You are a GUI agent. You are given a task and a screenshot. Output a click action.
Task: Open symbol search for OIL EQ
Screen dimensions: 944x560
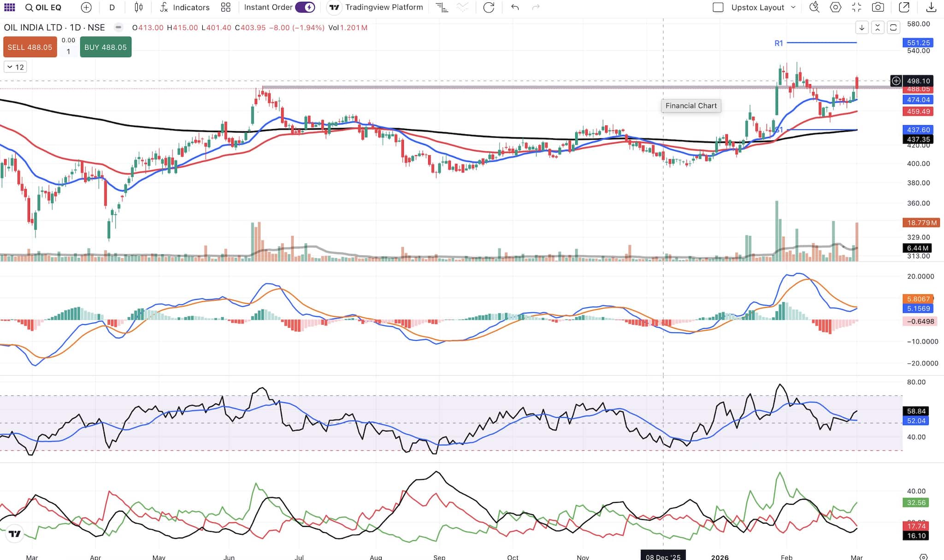pos(43,7)
